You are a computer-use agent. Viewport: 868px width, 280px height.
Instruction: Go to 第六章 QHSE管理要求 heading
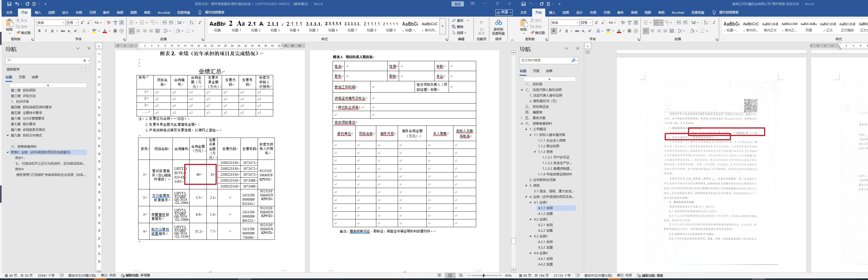pos(28,118)
